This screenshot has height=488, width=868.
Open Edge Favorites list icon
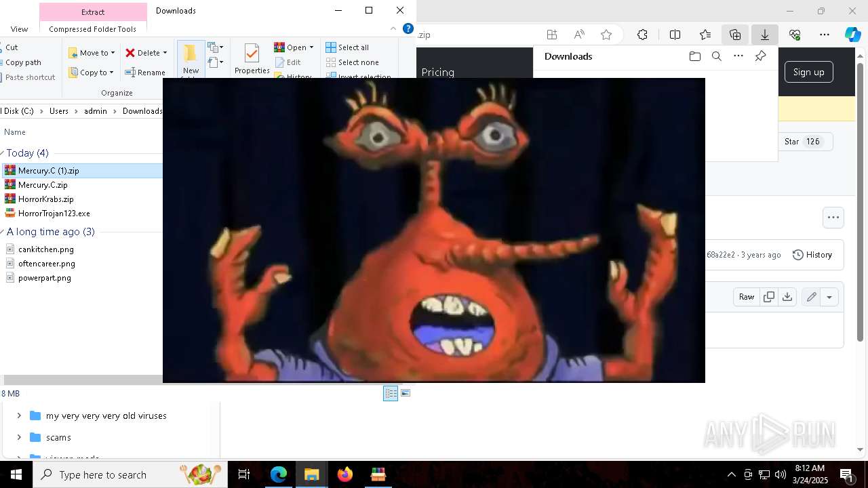point(705,35)
